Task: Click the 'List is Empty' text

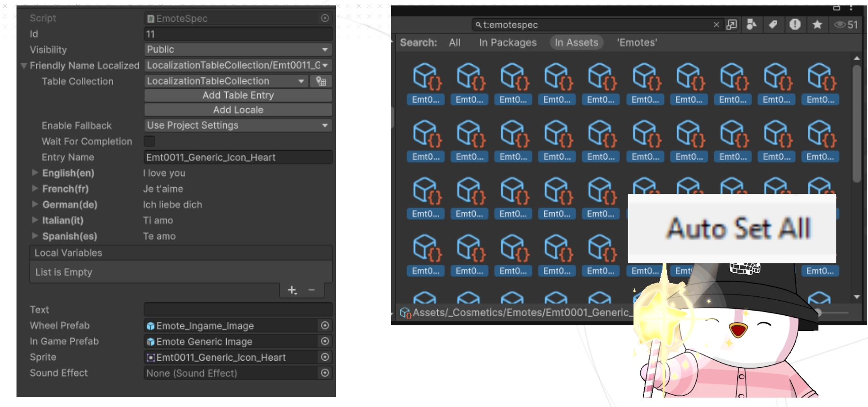Action: [x=63, y=272]
